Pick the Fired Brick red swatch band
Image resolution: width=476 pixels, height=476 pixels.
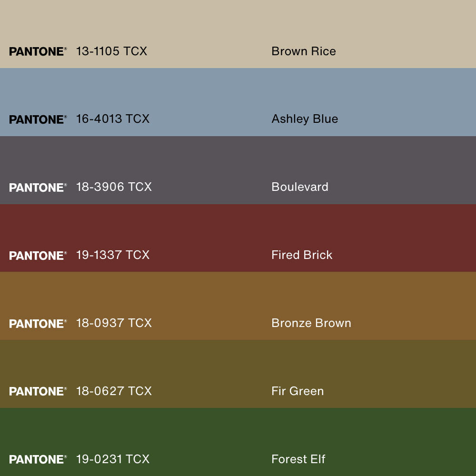point(238,226)
